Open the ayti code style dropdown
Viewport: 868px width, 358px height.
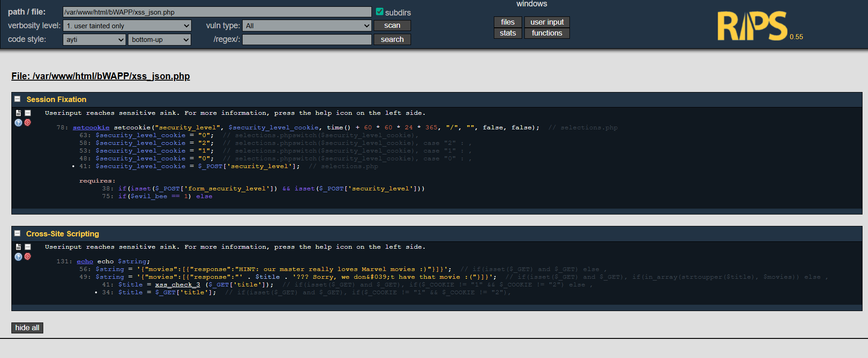(94, 40)
